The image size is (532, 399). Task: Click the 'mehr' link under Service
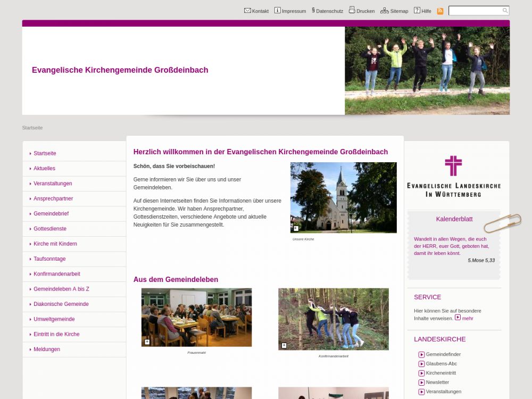467,319
